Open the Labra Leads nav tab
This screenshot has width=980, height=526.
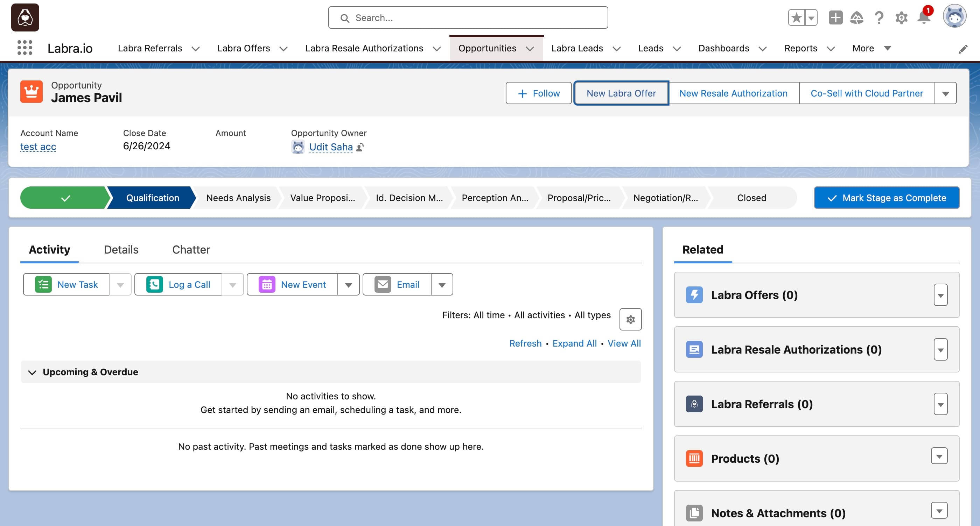577,48
